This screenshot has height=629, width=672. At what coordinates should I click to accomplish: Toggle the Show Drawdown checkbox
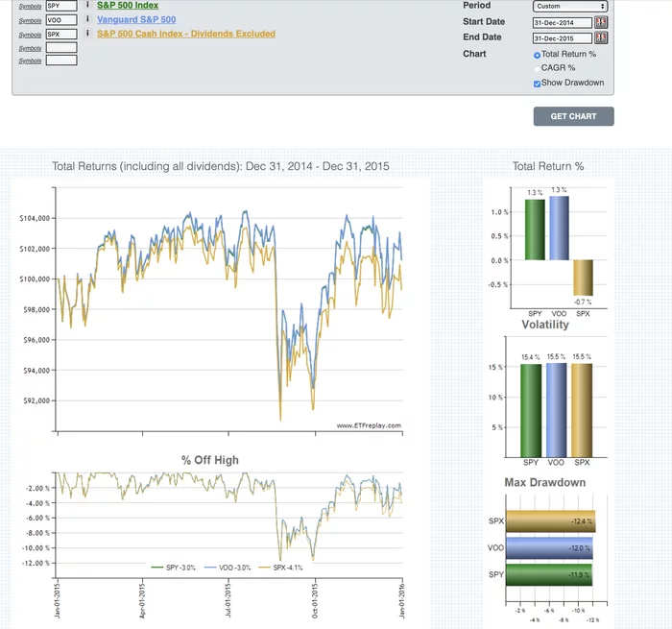[537, 84]
